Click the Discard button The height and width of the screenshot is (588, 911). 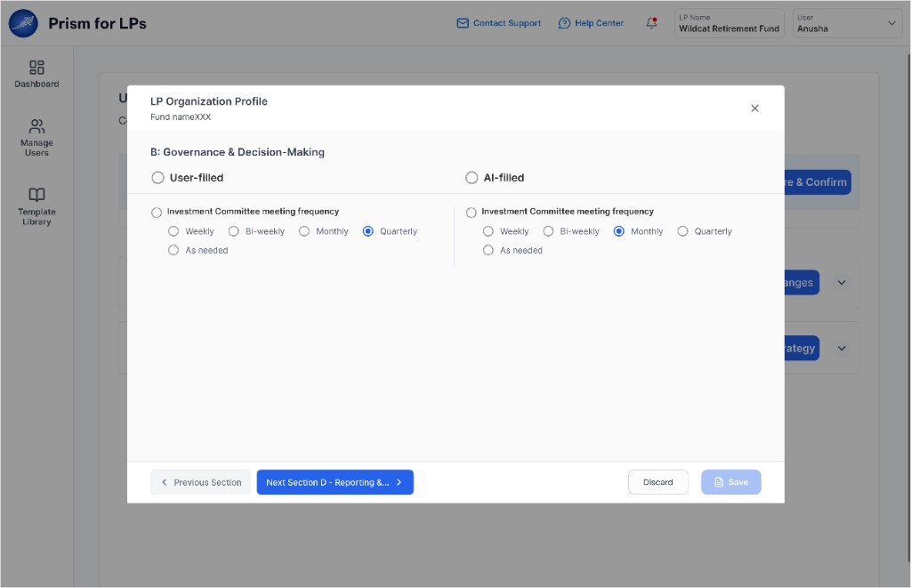(x=658, y=482)
